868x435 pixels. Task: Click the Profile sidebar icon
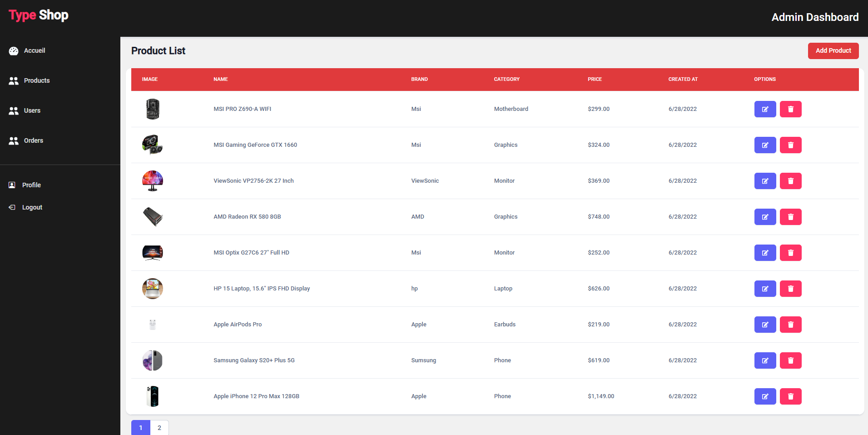pyautogui.click(x=12, y=185)
